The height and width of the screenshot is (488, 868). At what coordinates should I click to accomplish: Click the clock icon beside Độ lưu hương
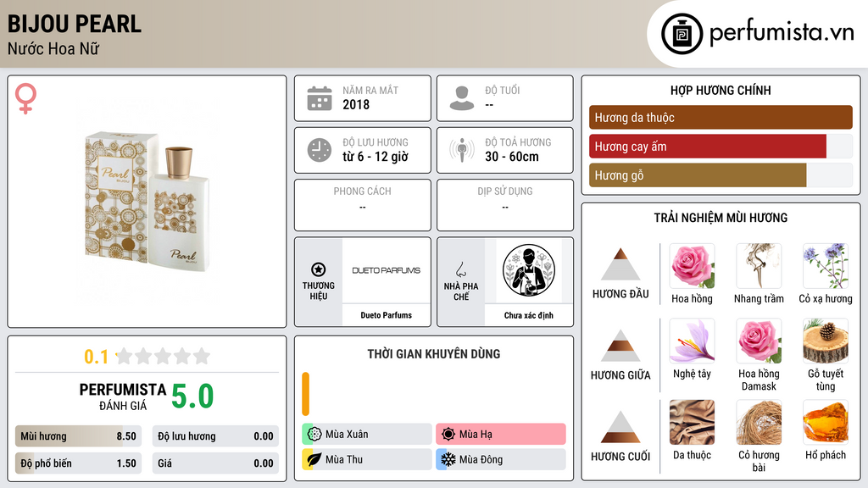(x=320, y=150)
